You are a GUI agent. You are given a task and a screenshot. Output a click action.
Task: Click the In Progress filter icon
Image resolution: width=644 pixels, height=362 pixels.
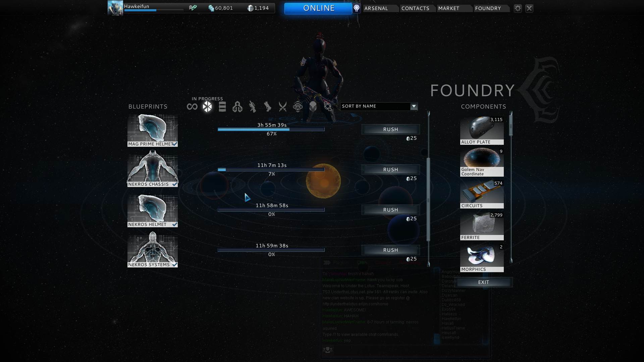(x=207, y=107)
